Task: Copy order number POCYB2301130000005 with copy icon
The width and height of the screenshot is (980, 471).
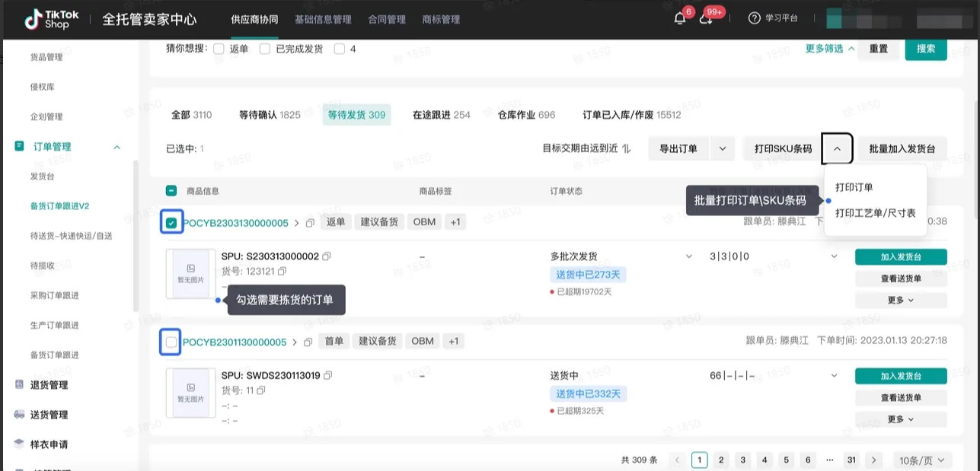Action: click(x=308, y=342)
